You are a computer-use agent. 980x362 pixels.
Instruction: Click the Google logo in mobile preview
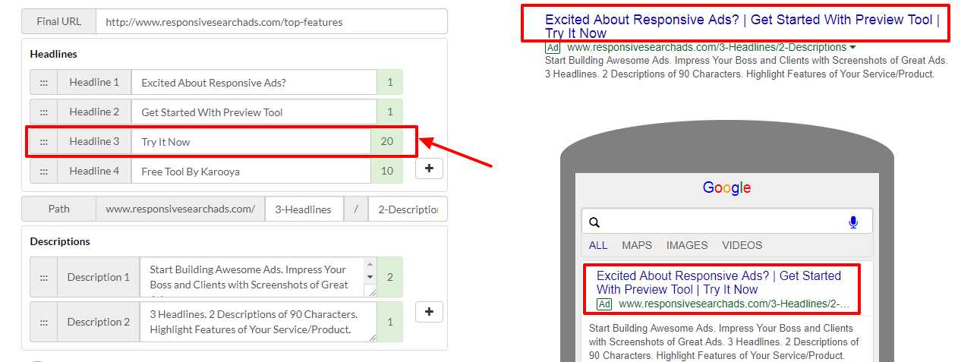[726, 187]
